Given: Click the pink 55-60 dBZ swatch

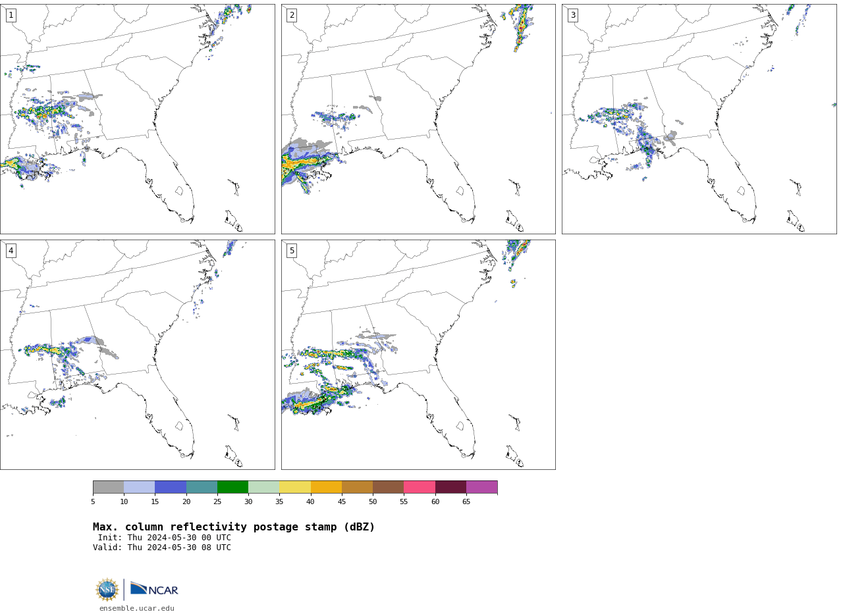Looking at the screenshot, I should click(420, 487).
